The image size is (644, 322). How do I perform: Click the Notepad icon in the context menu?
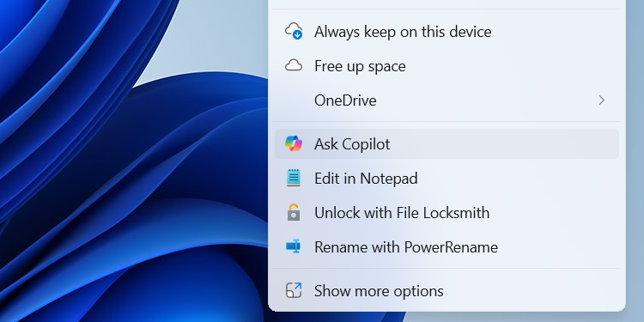tap(294, 179)
